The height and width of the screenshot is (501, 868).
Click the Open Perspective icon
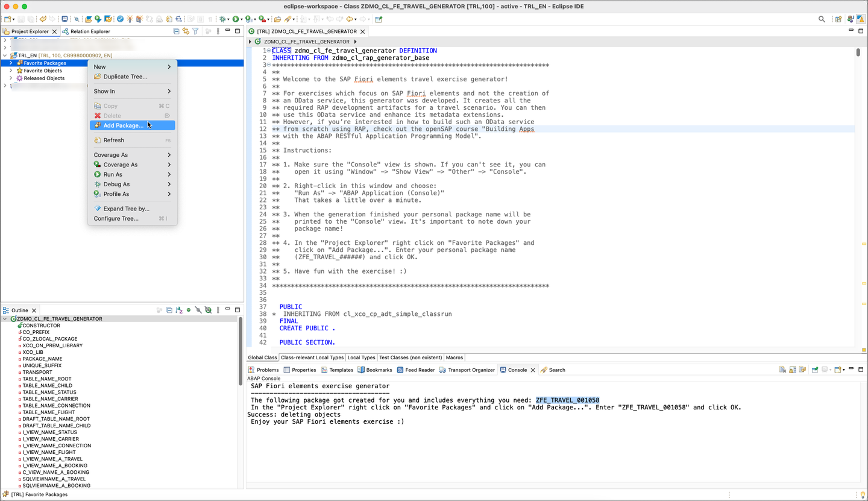[838, 19]
